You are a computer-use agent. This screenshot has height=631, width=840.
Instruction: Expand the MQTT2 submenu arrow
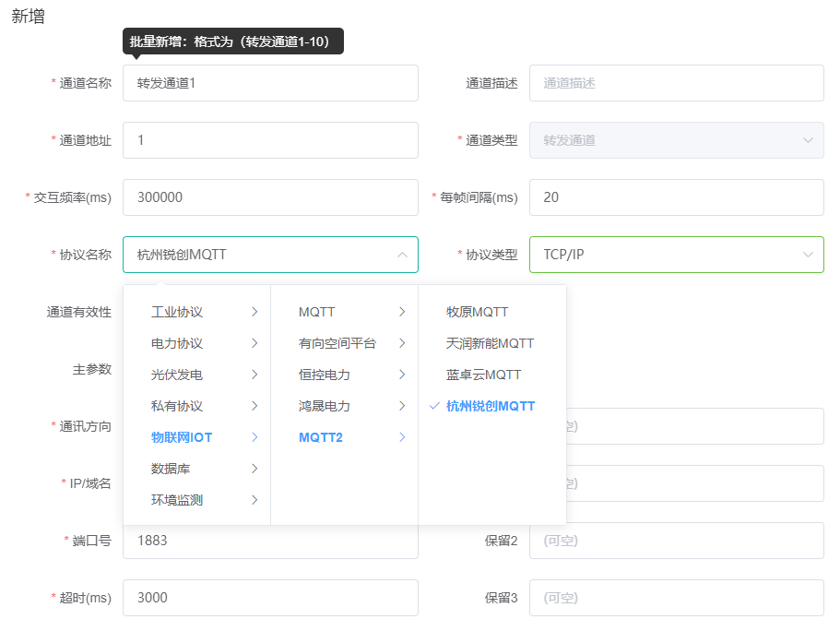402,437
